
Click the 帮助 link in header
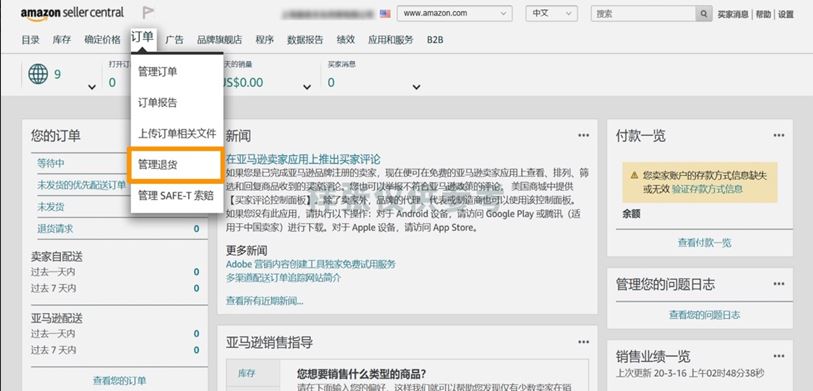(763, 15)
